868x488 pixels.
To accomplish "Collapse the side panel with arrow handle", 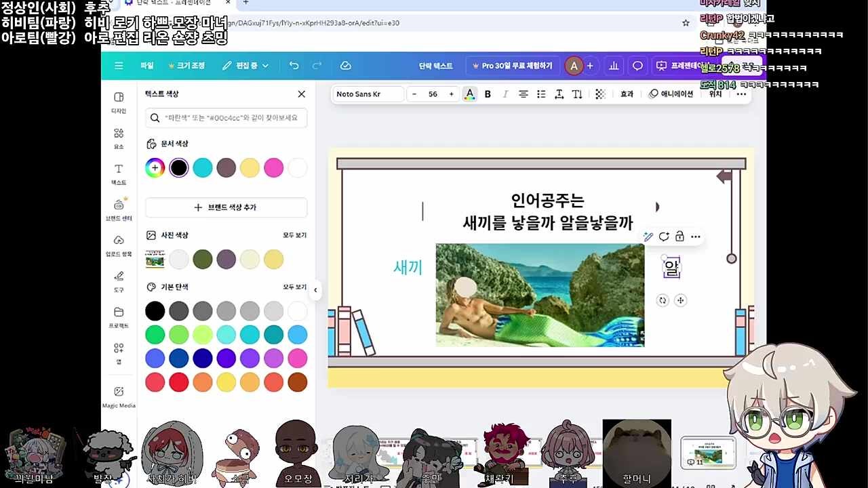I will pos(315,290).
